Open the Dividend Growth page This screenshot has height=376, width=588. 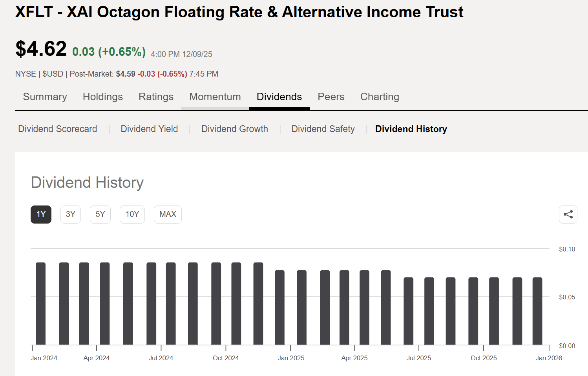click(235, 129)
